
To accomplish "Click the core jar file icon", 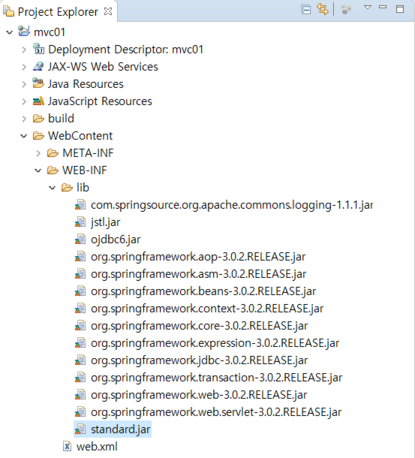I will (80, 326).
